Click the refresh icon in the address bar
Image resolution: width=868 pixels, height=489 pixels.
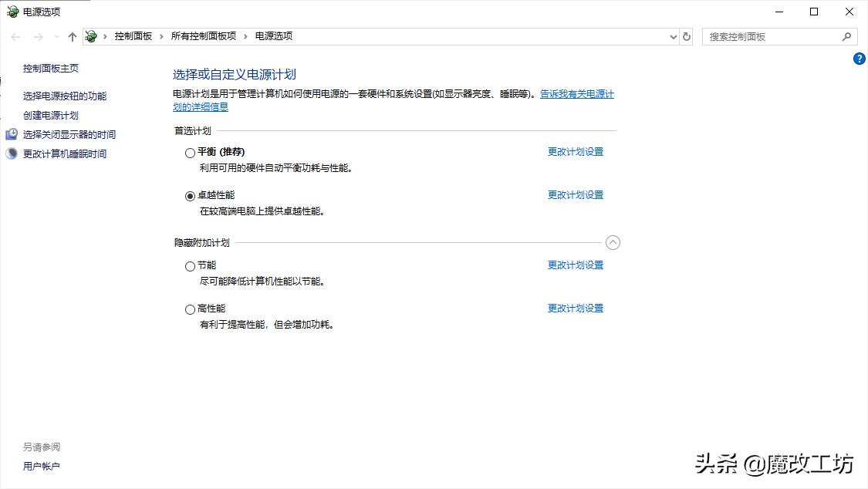(x=686, y=36)
